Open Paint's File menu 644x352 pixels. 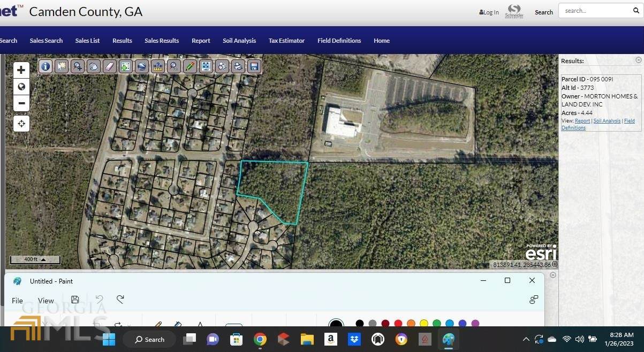[x=17, y=301]
